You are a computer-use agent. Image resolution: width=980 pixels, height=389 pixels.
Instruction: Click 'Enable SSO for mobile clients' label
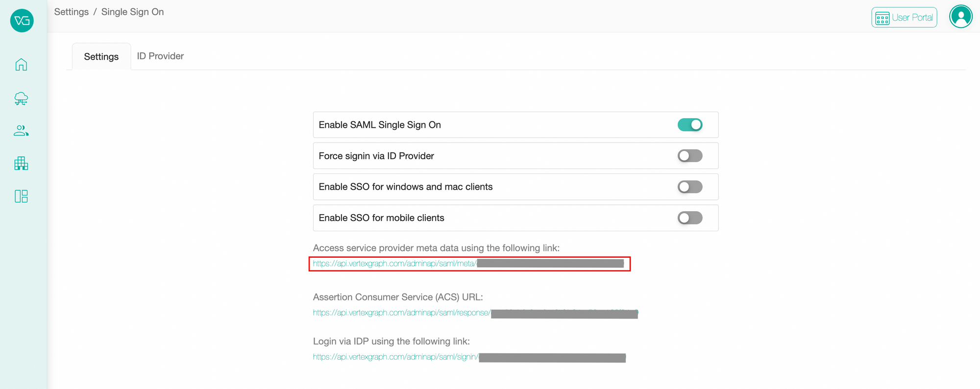point(381,218)
